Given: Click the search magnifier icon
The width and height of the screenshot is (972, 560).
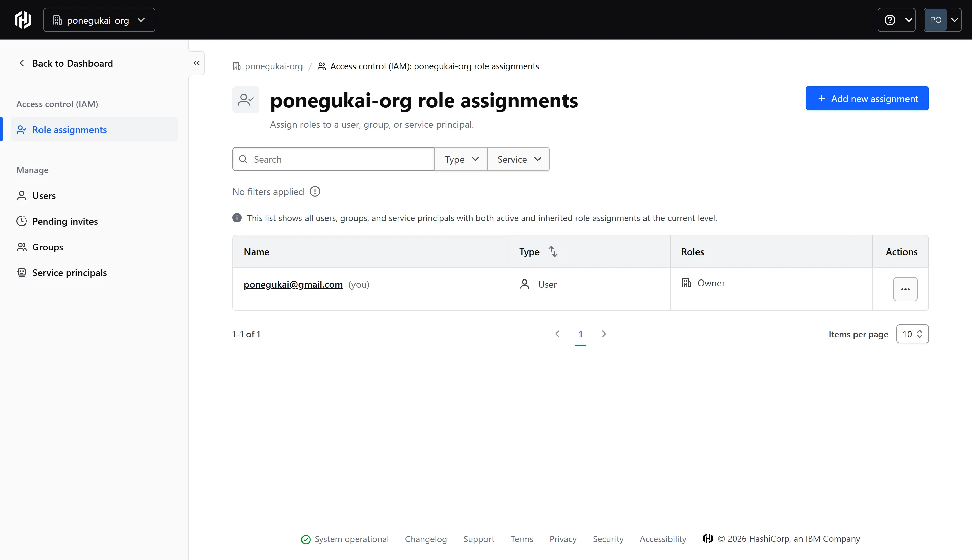Looking at the screenshot, I should (x=243, y=159).
